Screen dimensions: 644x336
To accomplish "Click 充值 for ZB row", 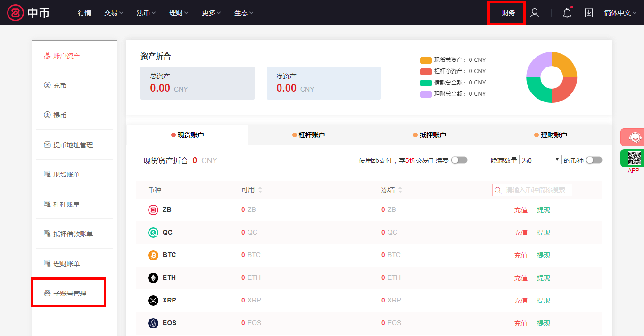I will (x=521, y=210).
